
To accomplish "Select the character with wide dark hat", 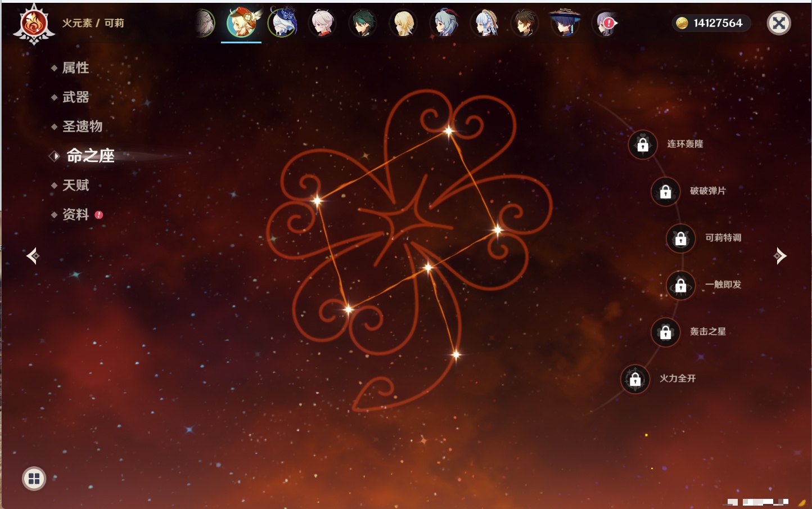I will 565,23.
